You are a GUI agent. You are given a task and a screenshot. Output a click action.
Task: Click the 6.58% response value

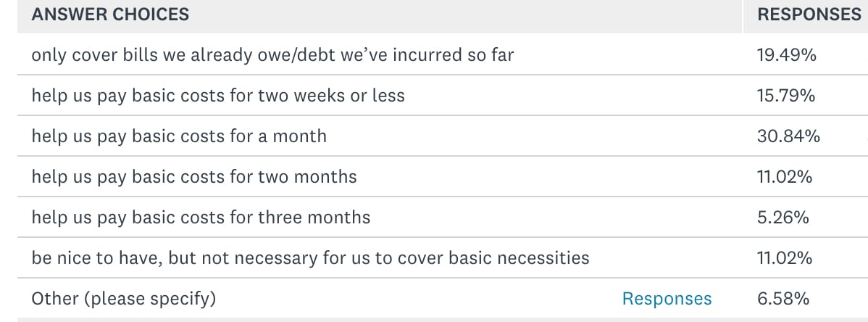tap(783, 299)
